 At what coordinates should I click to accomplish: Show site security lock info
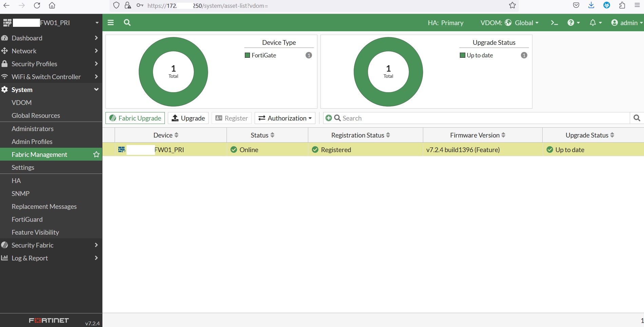[x=128, y=5]
